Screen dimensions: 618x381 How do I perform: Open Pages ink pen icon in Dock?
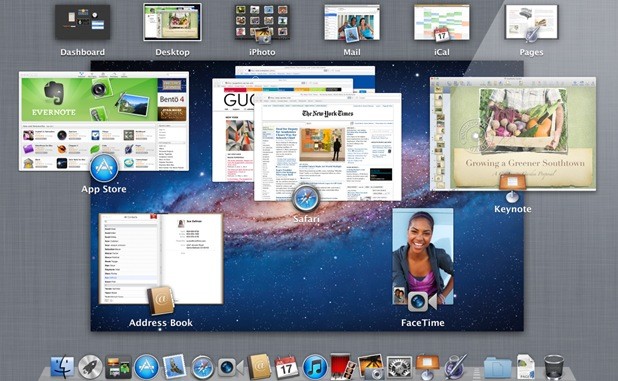tap(456, 366)
